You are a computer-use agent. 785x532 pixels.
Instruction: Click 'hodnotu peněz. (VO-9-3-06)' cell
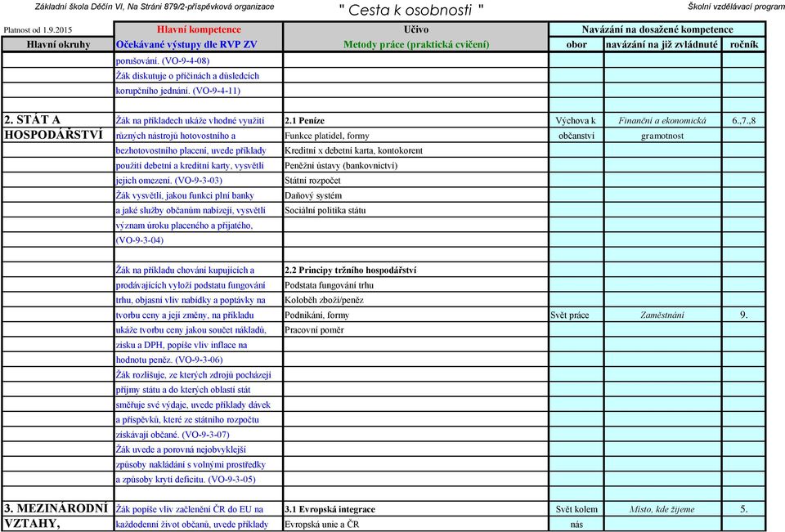click(x=199, y=360)
